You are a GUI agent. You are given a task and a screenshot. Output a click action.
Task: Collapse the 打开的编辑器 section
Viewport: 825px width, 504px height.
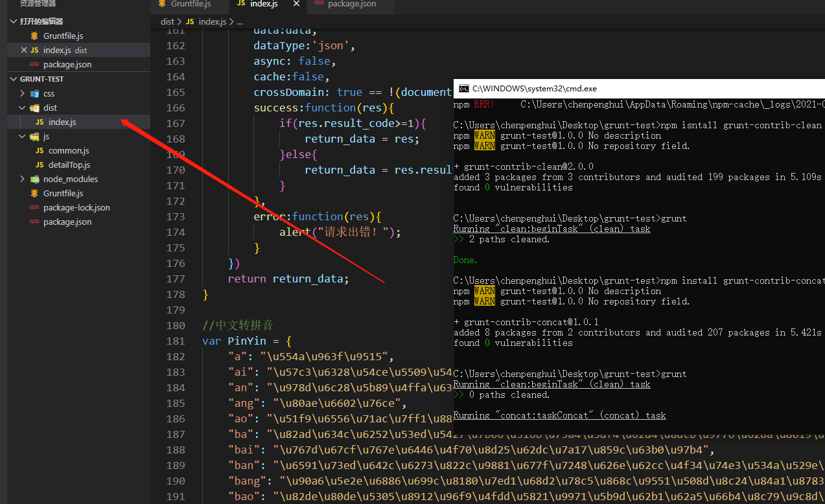[x=14, y=21]
